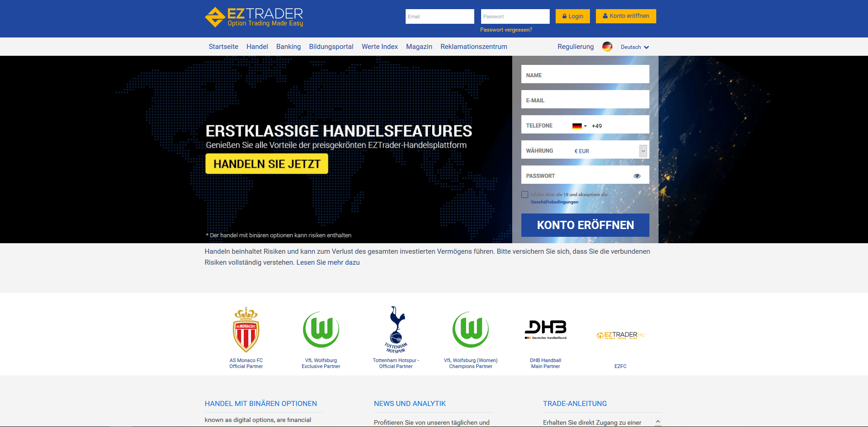The height and width of the screenshot is (427, 868).
Task: Toggle password visibility eye icon
Action: 637,176
